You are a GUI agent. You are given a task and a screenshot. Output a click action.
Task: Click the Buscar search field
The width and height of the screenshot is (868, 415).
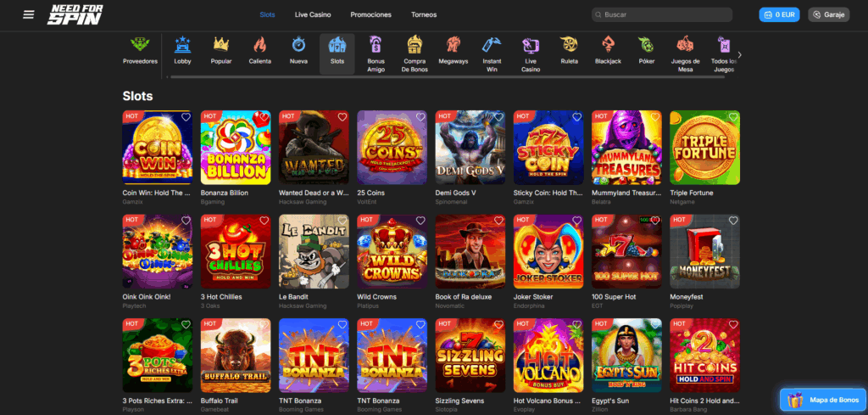[661, 14]
